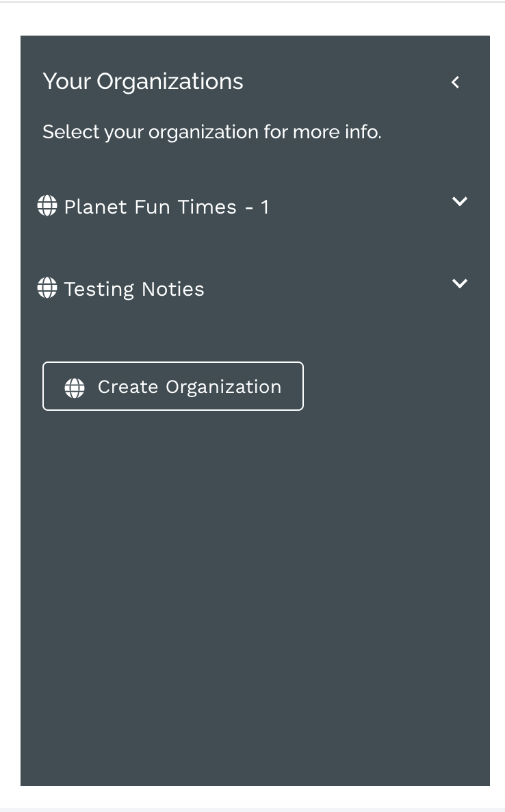Click the globe icon beside Planet Fun Times - 1
This screenshot has height=812, width=505.
(x=47, y=206)
